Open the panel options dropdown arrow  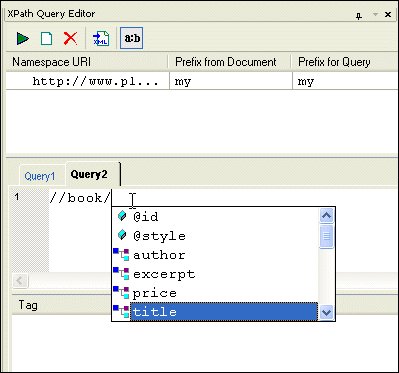375,15
